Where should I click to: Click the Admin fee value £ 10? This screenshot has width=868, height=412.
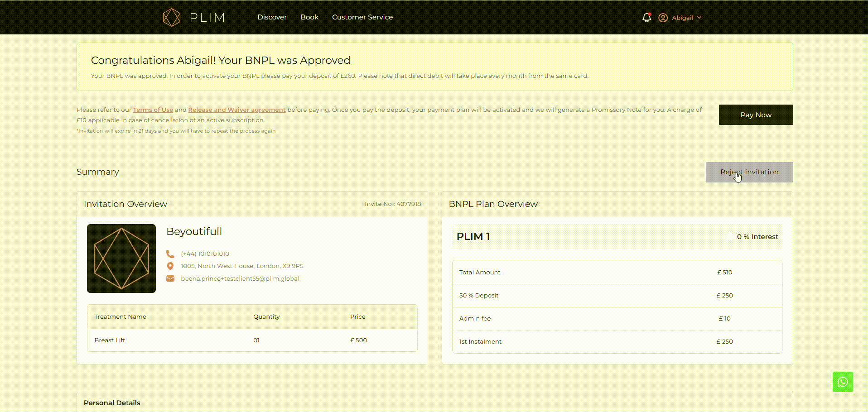(x=725, y=318)
